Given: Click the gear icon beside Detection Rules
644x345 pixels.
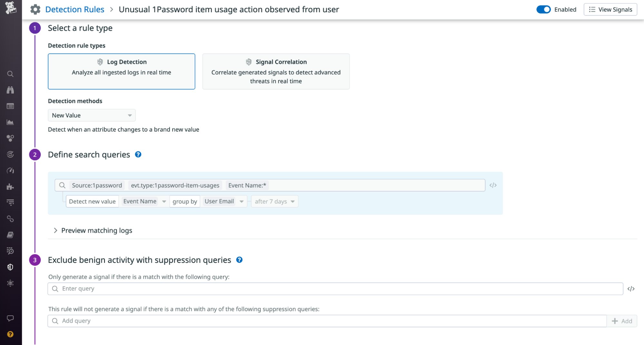Looking at the screenshot, I should (35, 10).
